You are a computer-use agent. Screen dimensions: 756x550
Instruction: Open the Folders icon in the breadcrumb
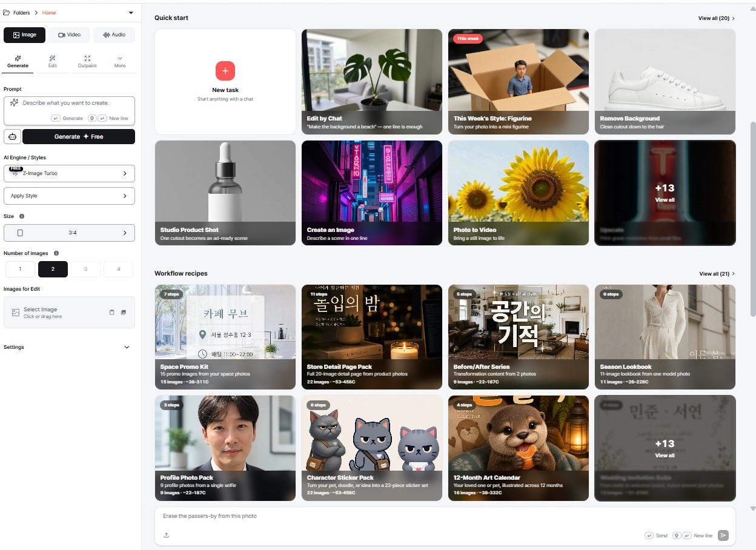pos(7,13)
